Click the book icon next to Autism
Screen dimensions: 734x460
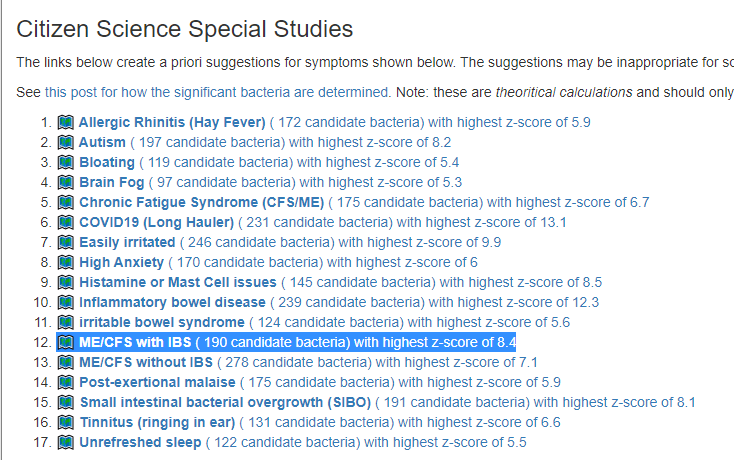[67, 143]
